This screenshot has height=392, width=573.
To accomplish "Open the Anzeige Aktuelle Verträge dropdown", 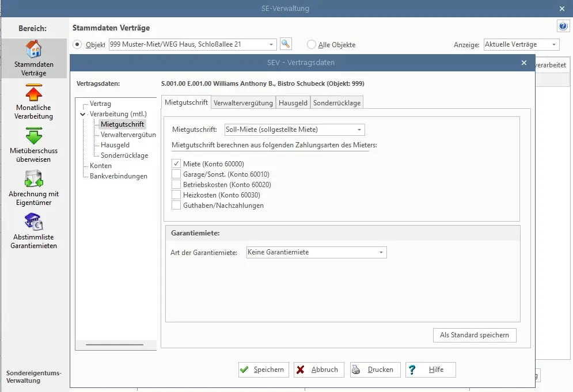I will 554,44.
